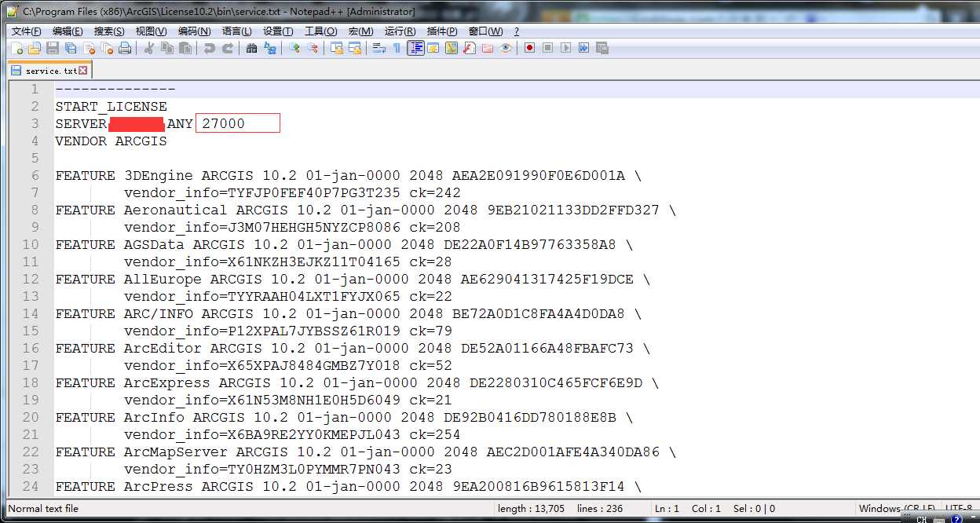Click the save recorded macro icon
Image resolution: width=980 pixels, height=523 pixels.
point(602,48)
